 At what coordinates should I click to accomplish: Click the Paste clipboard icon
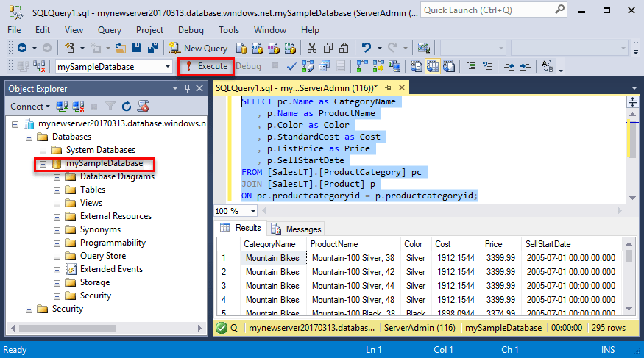tap(344, 49)
